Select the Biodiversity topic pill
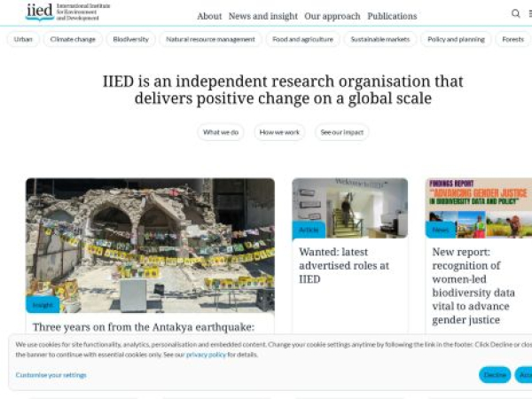This screenshot has height=399, width=532. (130, 39)
